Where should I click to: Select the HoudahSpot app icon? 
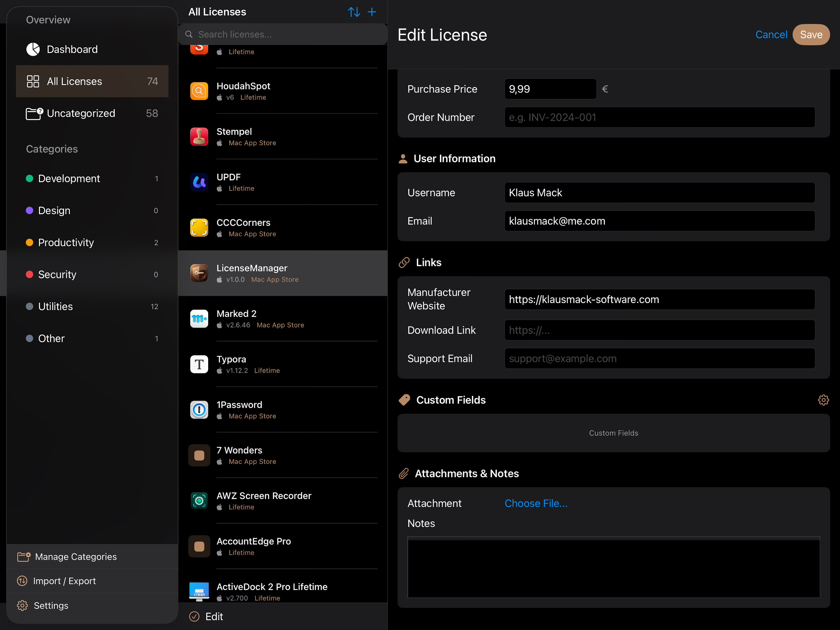(x=199, y=91)
